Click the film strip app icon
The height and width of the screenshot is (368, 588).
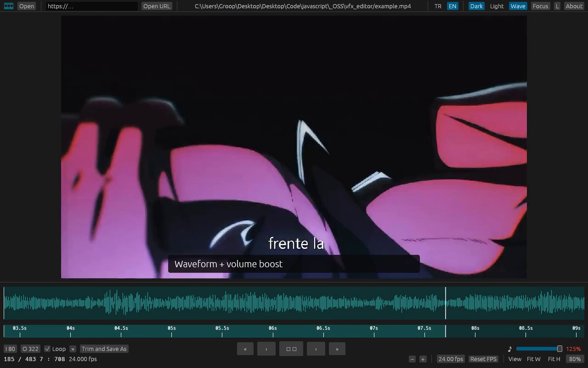pyautogui.click(x=9, y=6)
